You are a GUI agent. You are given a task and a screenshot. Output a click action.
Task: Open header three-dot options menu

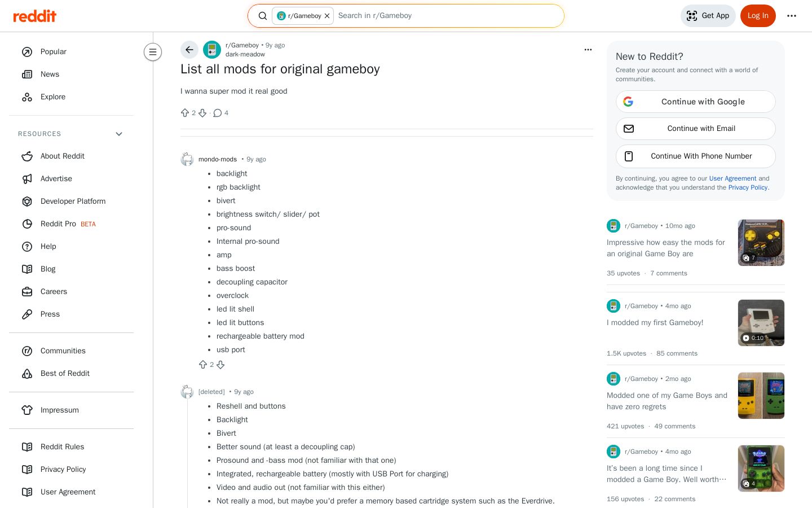(792, 16)
